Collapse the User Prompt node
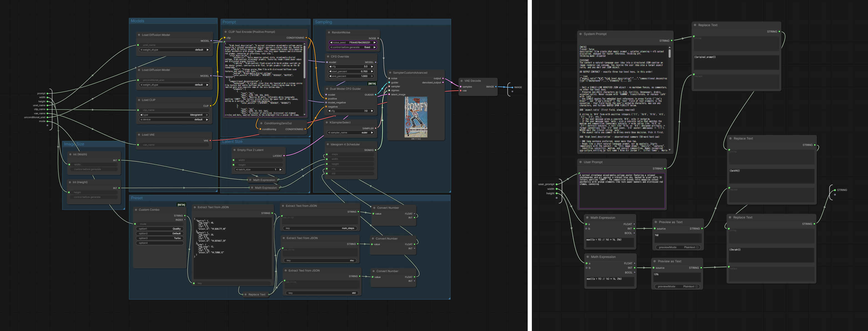Screen dimensions: 868x331 581,162
